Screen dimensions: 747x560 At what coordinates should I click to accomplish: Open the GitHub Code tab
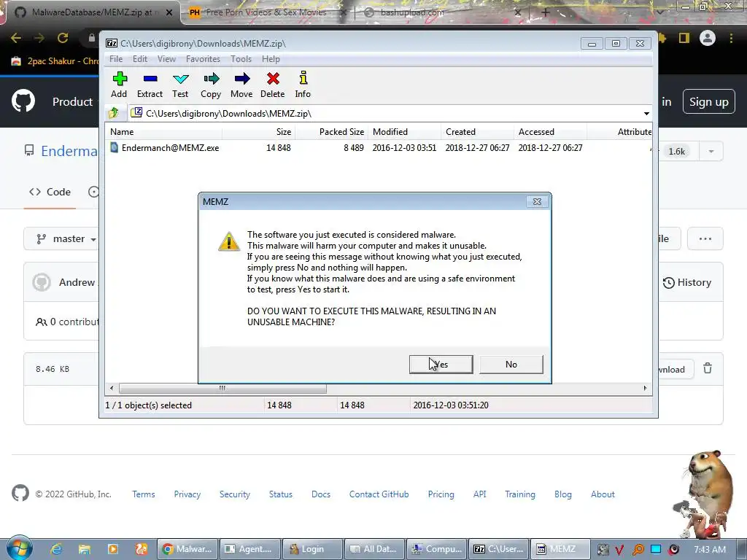pos(50,192)
